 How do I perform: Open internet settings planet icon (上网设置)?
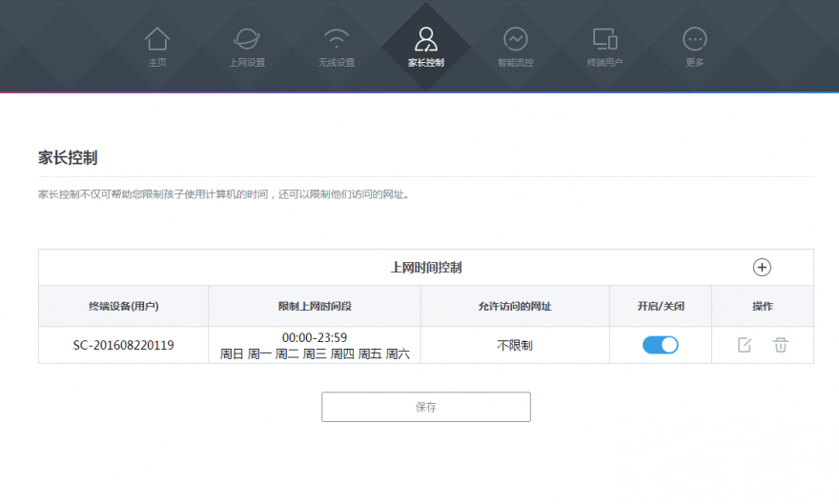(246, 39)
